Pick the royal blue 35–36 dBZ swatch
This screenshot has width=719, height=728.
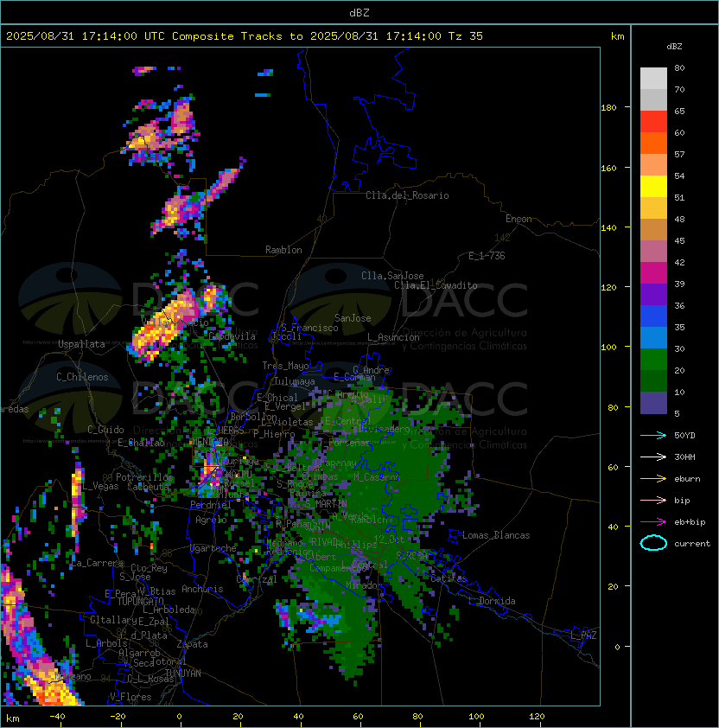tap(653, 316)
